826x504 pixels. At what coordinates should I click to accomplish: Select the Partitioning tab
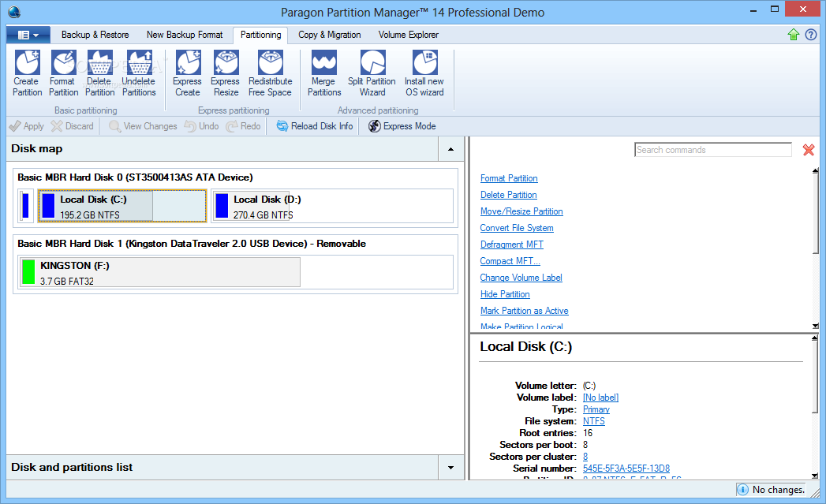coord(261,35)
